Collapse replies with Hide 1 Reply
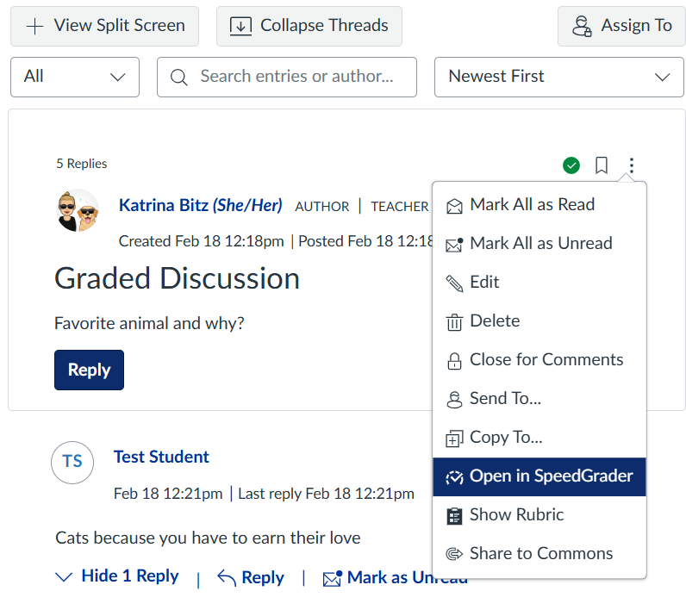 click(x=116, y=576)
